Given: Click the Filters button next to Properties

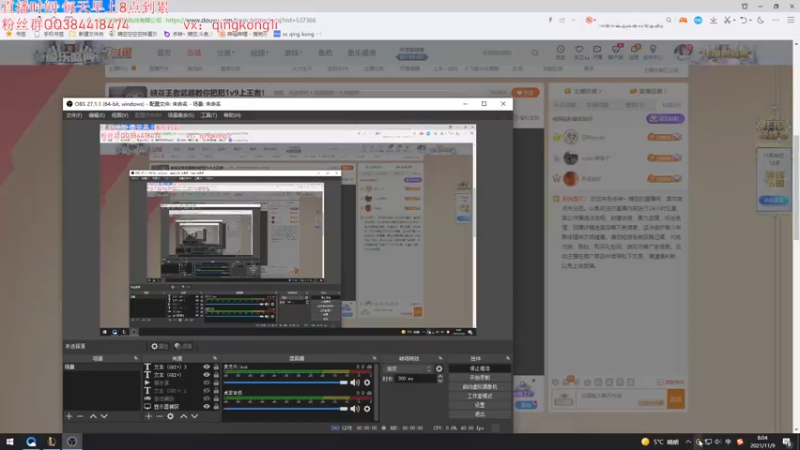Looking at the screenshot, I should [x=183, y=346].
